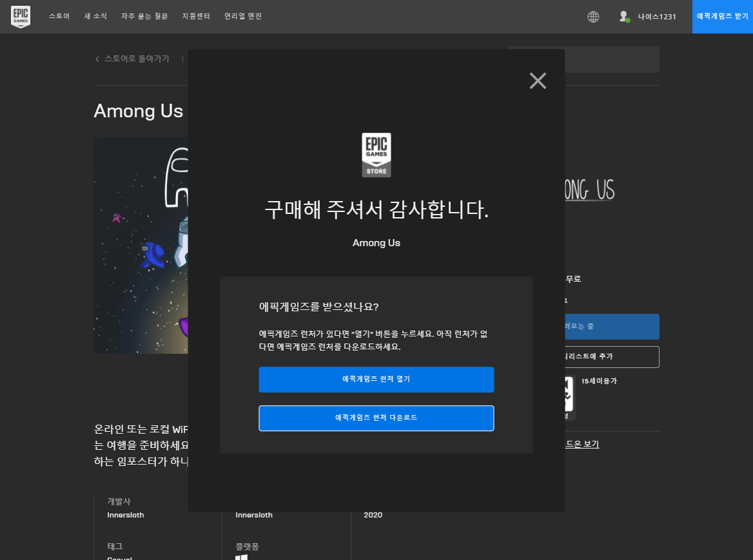Screen dimensions: 753x560
Task: Open the 지원센터 menu item
Action: pos(196,16)
